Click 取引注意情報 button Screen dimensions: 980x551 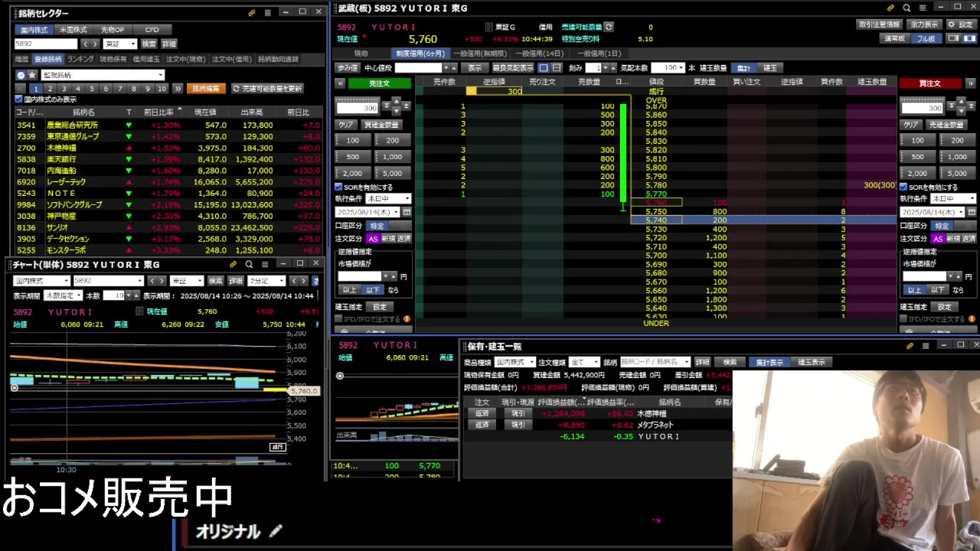(879, 24)
